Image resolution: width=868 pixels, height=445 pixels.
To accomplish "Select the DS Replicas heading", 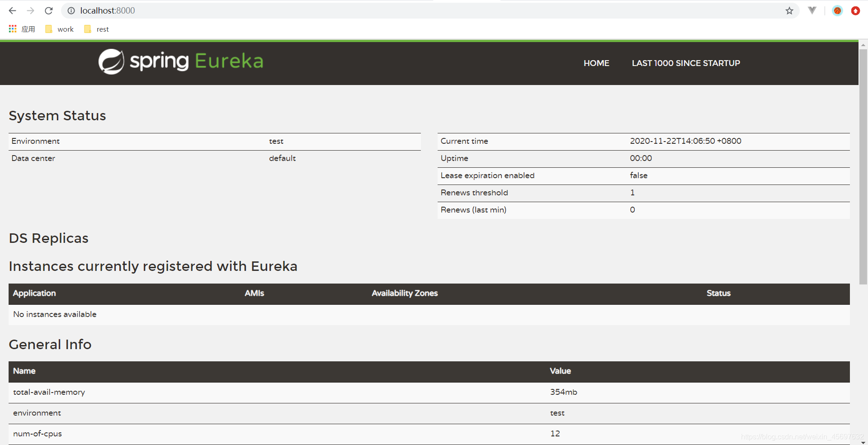I will click(x=49, y=238).
